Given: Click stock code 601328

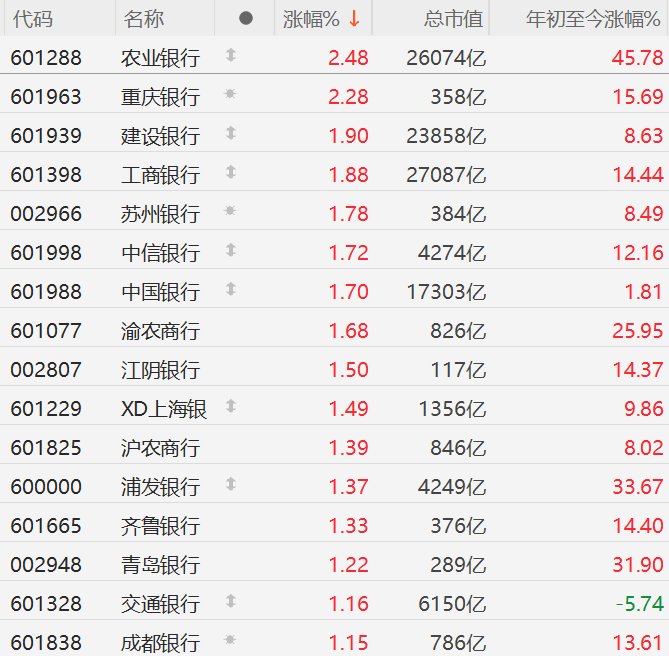Looking at the screenshot, I should 46,604.
